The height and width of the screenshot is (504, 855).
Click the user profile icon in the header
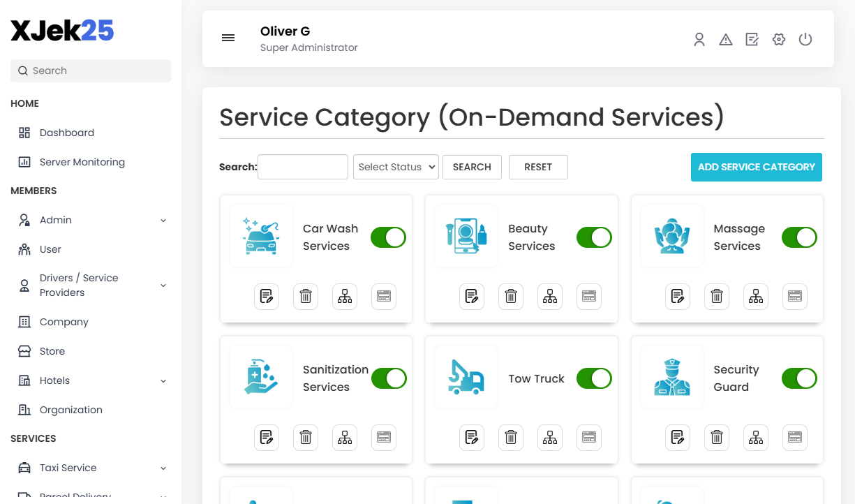point(699,39)
